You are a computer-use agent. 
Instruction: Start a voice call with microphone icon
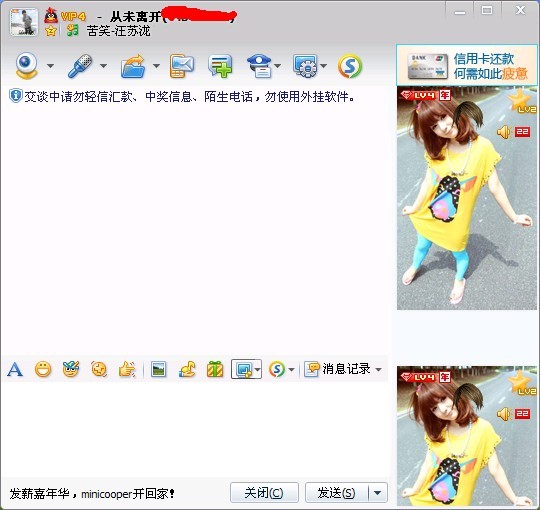tap(80, 65)
